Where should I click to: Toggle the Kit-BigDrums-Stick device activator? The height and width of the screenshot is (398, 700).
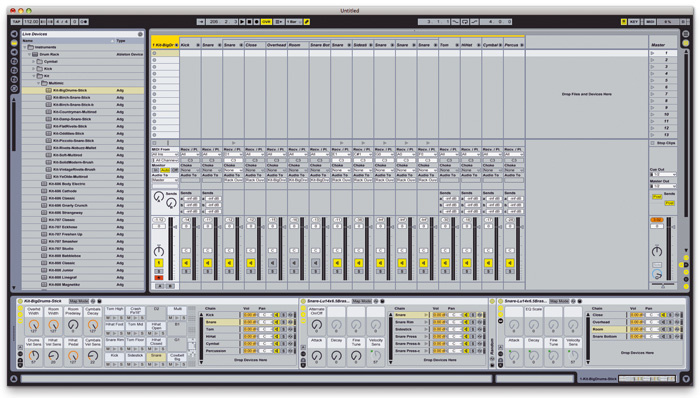[x=20, y=302]
